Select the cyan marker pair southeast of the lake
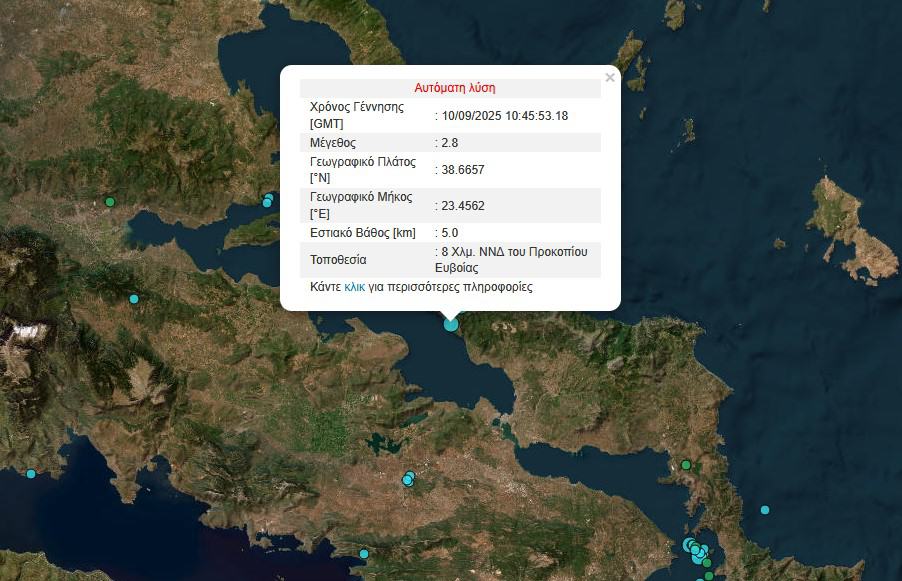Viewport: 902px width, 581px height. click(408, 479)
